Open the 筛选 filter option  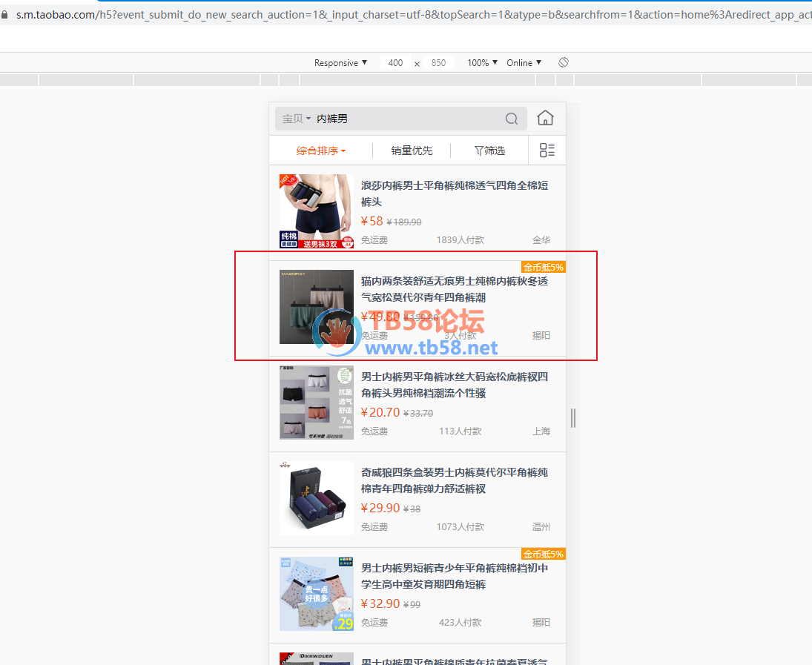489,150
